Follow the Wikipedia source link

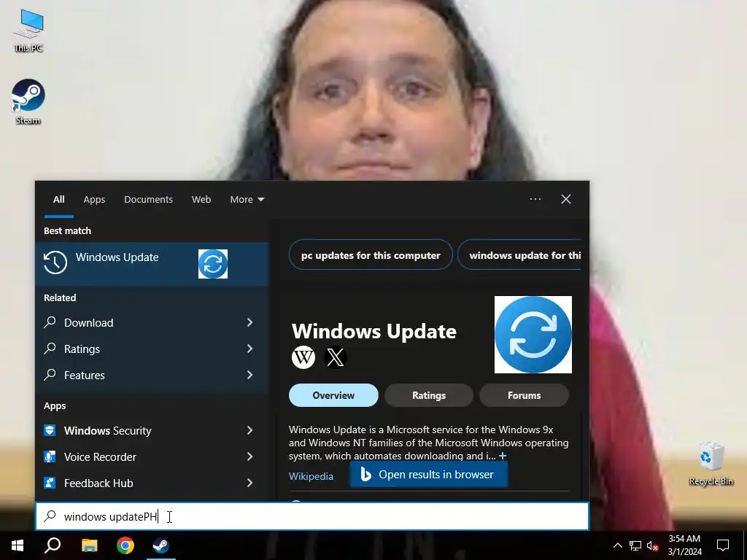click(311, 476)
